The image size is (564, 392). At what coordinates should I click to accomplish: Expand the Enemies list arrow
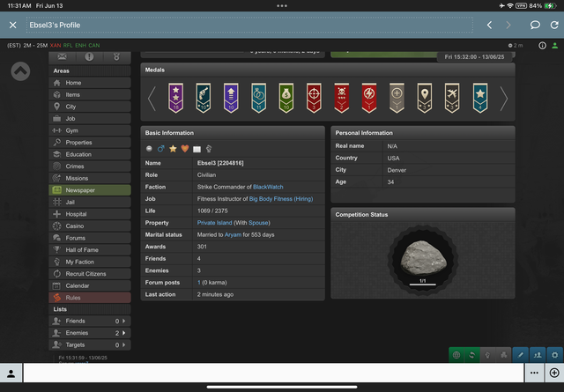click(123, 333)
